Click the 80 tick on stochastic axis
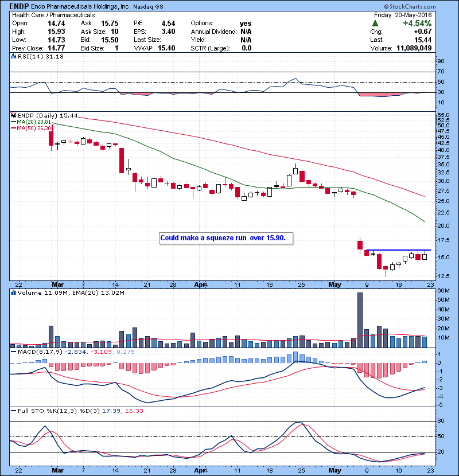 click(x=441, y=421)
